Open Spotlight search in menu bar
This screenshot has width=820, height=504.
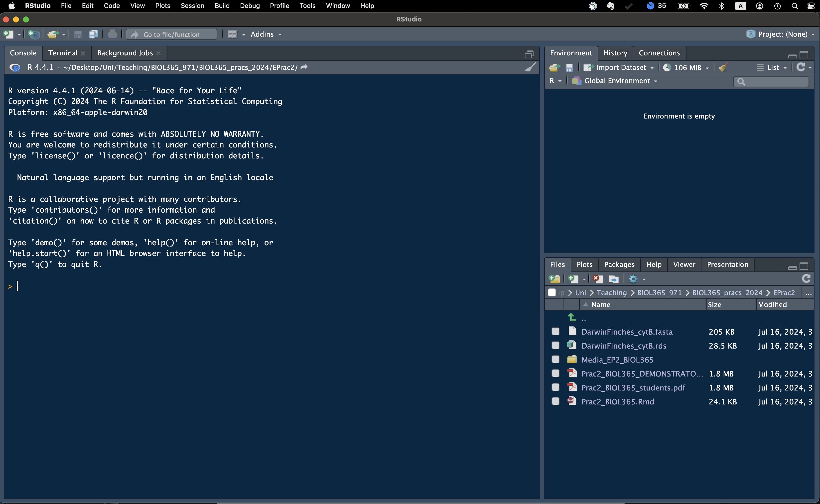[795, 6]
